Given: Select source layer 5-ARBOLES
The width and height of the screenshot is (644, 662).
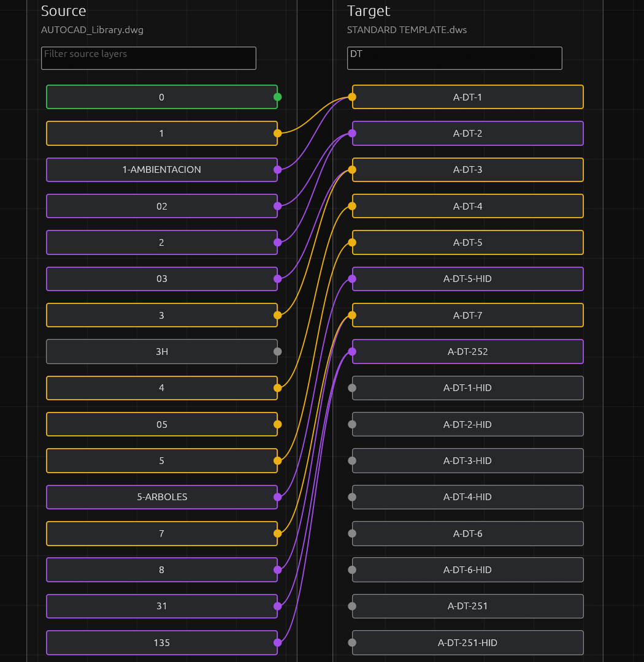Looking at the screenshot, I should (162, 497).
